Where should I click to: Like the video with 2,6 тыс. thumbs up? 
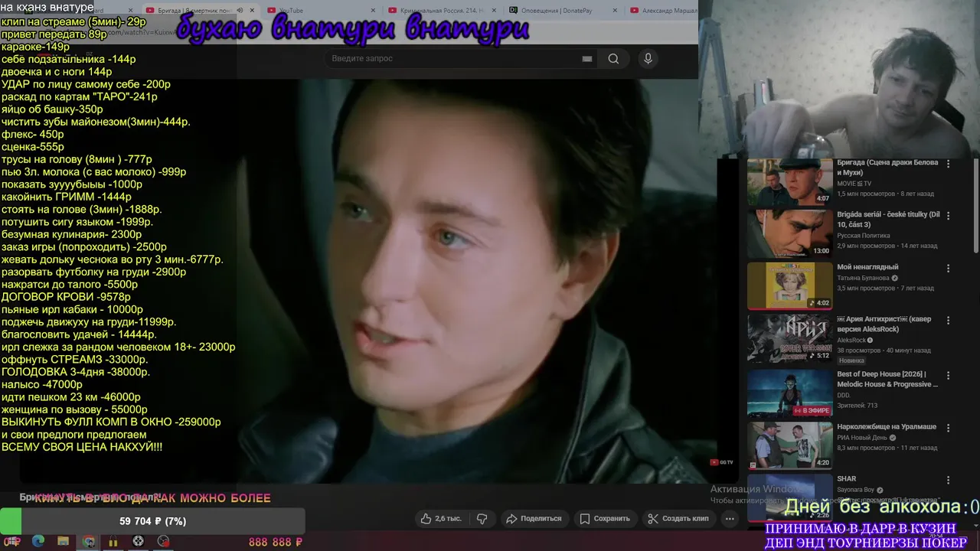click(x=441, y=519)
